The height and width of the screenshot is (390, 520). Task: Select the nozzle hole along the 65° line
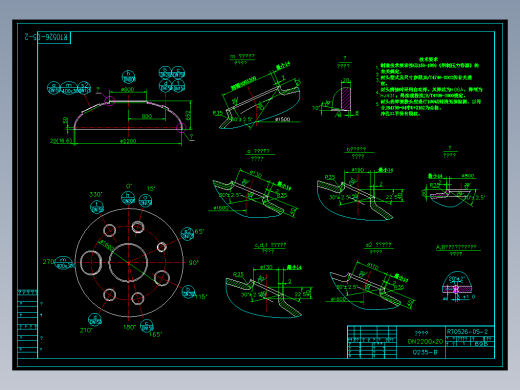click(x=162, y=247)
